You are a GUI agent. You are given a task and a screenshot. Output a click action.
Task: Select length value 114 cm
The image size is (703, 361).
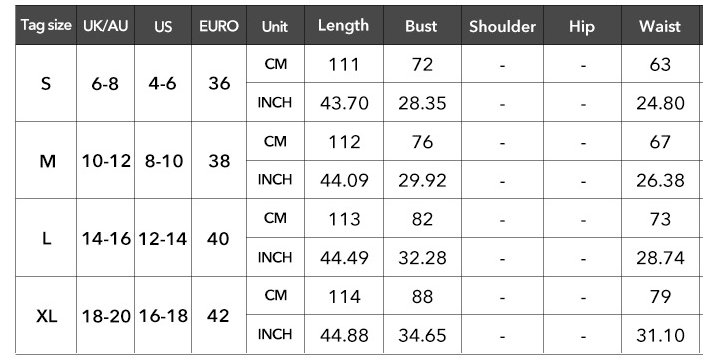click(x=344, y=296)
